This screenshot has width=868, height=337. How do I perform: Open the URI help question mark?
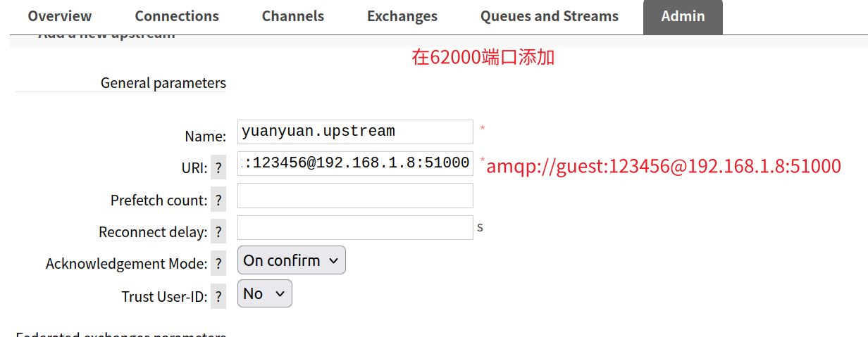[x=218, y=168]
